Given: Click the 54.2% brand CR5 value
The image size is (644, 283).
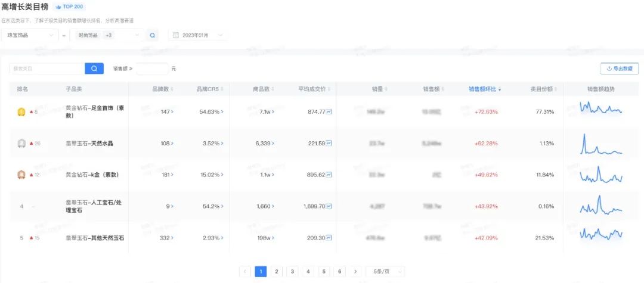Looking at the screenshot, I should (211, 206).
